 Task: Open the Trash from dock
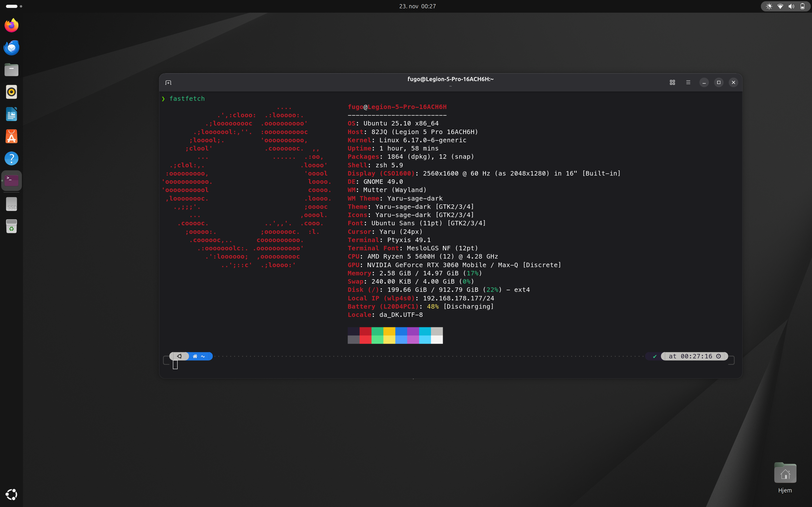coord(11,226)
